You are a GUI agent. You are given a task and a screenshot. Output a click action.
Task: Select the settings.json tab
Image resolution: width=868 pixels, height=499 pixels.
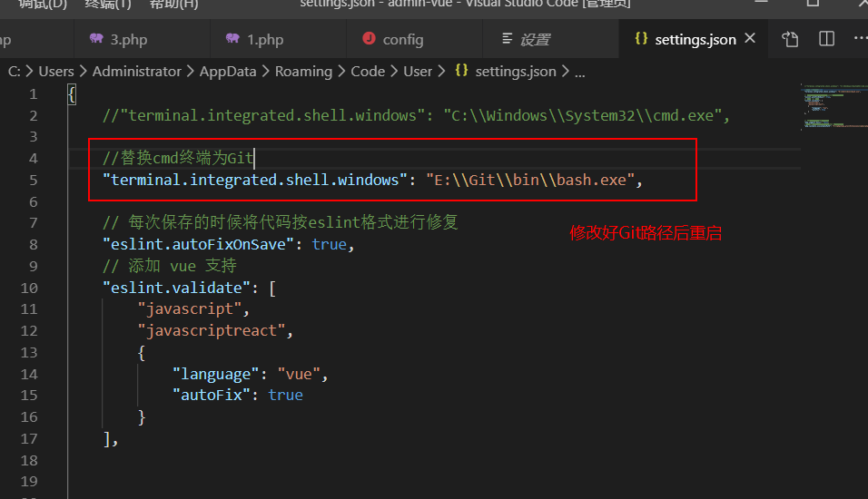tap(695, 39)
